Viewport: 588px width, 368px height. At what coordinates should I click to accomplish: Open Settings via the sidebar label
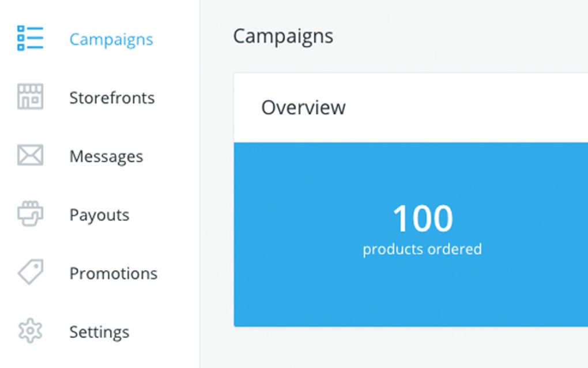[x=99, y=332]
